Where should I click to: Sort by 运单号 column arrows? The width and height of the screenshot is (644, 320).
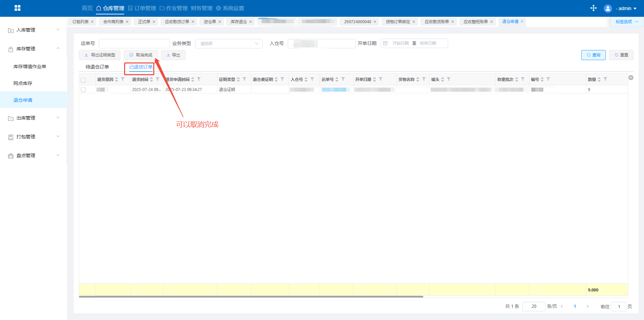(x=337, y=80)
